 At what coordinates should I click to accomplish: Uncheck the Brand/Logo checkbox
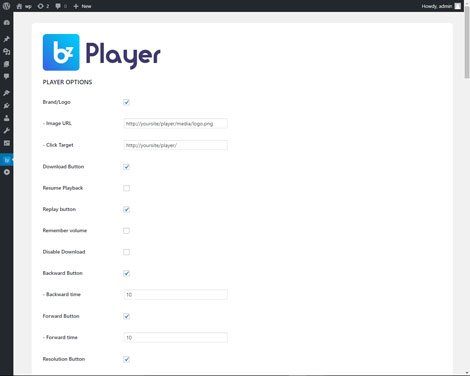[126, 102]
